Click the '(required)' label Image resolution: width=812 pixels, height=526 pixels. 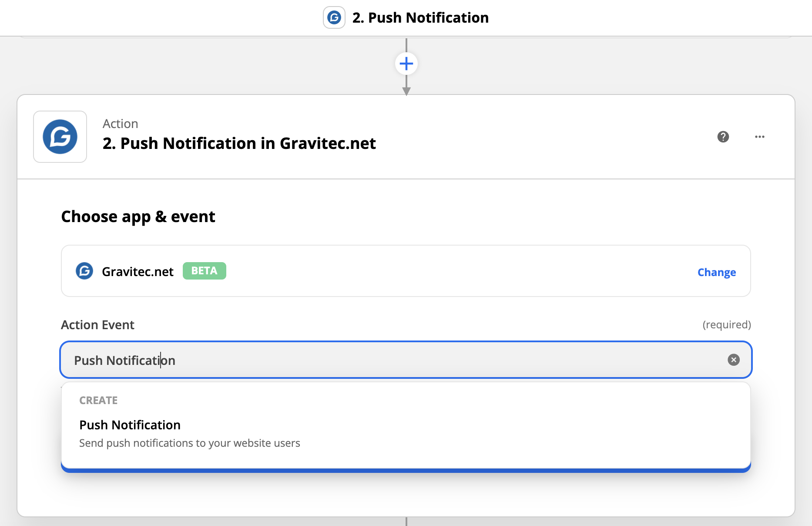(x=727, y=325)
